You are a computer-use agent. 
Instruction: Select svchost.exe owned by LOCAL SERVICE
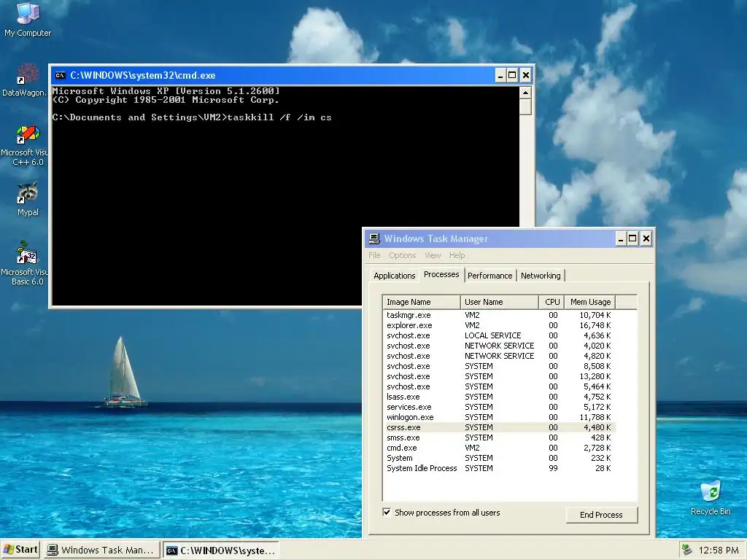coord(499,335)
